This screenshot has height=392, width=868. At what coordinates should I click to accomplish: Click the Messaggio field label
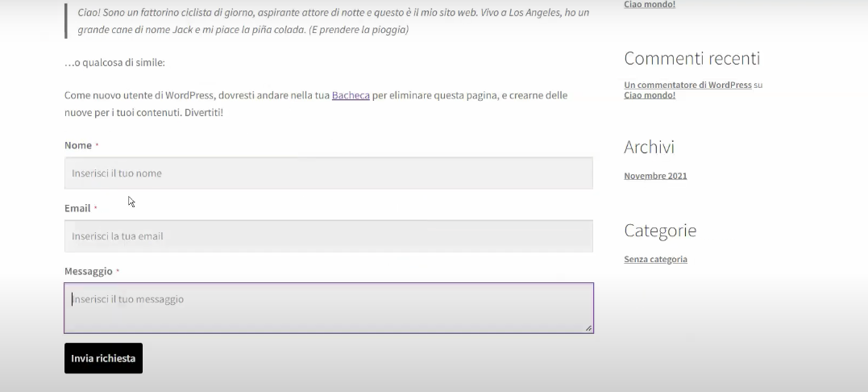(x=89, y=271)
